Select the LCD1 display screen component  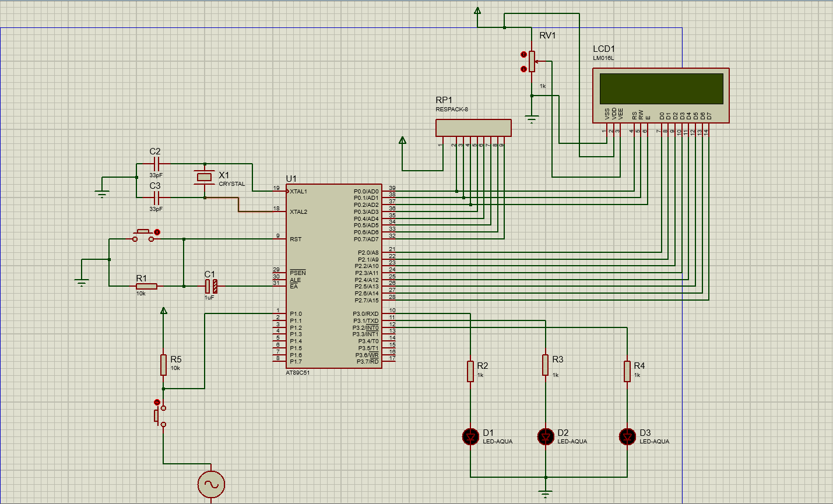[660, 96]
